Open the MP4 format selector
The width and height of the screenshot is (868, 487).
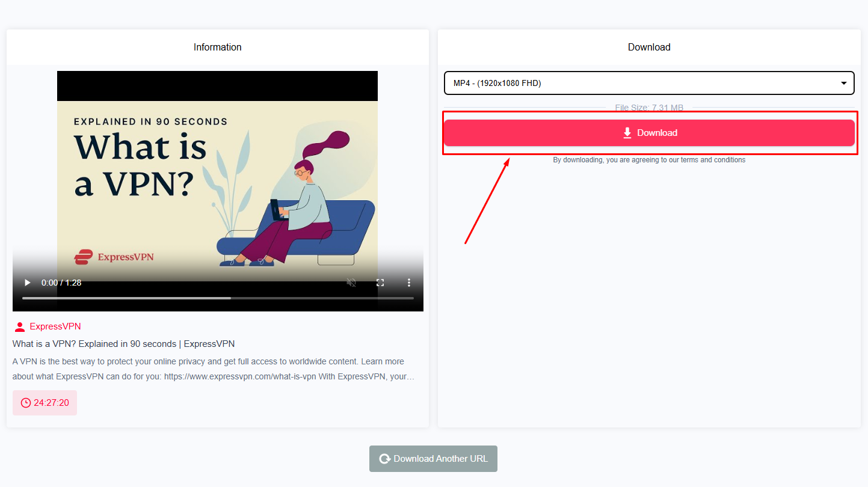click(648, 83)
